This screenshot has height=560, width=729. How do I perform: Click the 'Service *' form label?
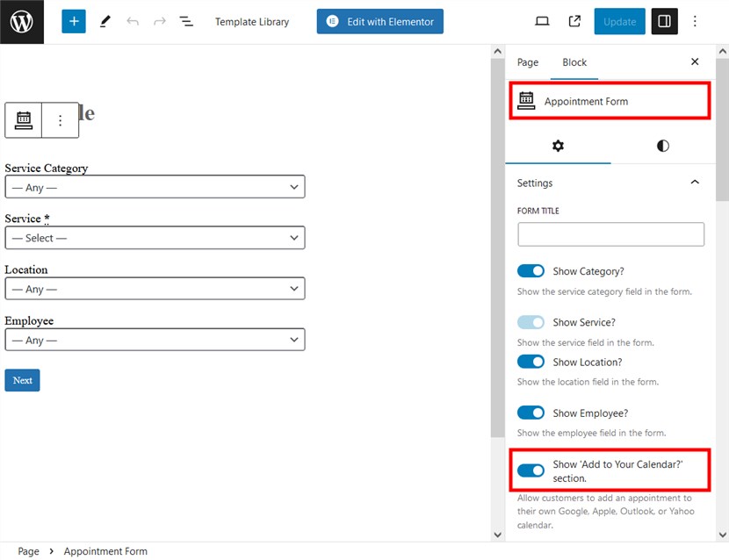27,219
